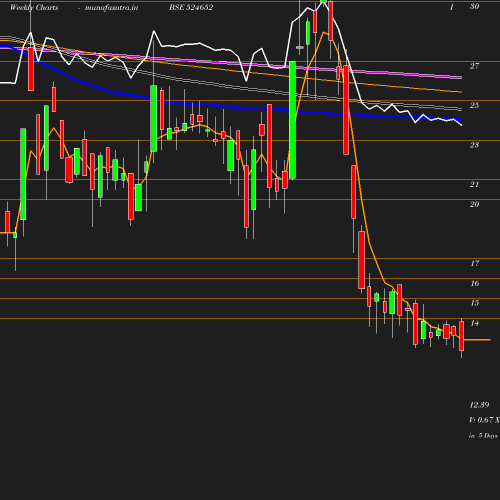
Task: Click the price axis label '27'
Action: (474, 66)
